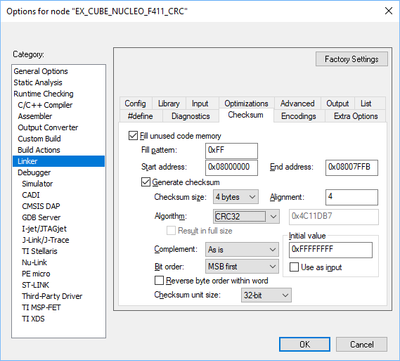Switch to the Diagnostics tab
This screenshot has width=400, height=361.
point(191,116)
